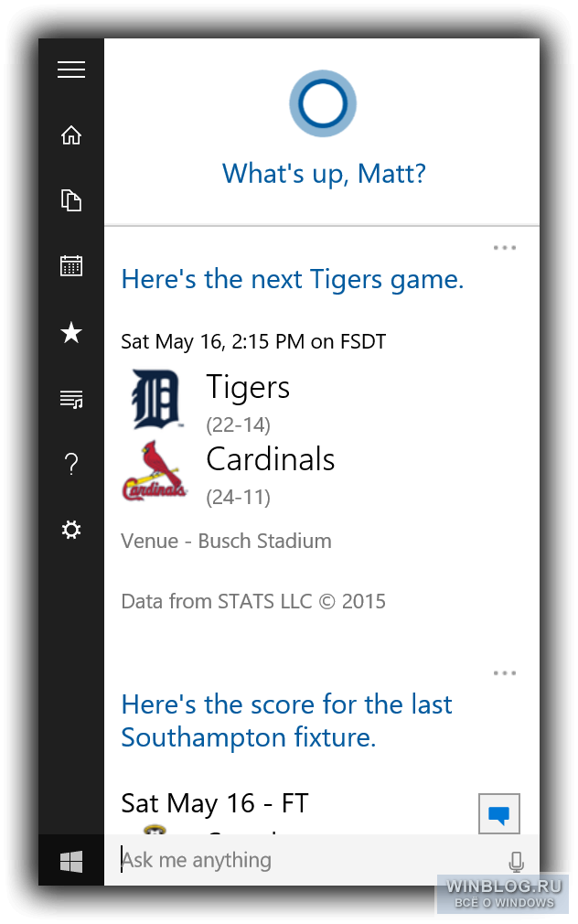Go to Cortana Home icon
Image resolution: width=578 pixels, height=924 pixels.
click(x=71, y=135)
